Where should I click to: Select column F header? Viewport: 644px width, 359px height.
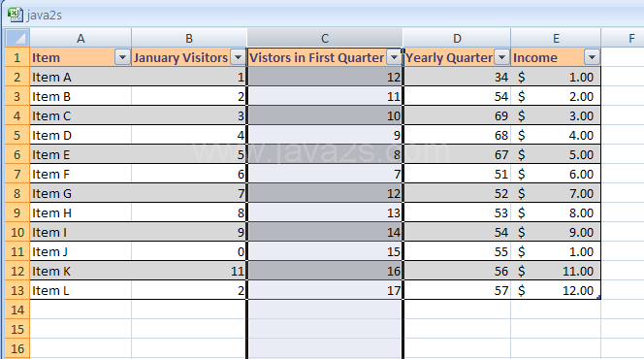coord(623,38)
